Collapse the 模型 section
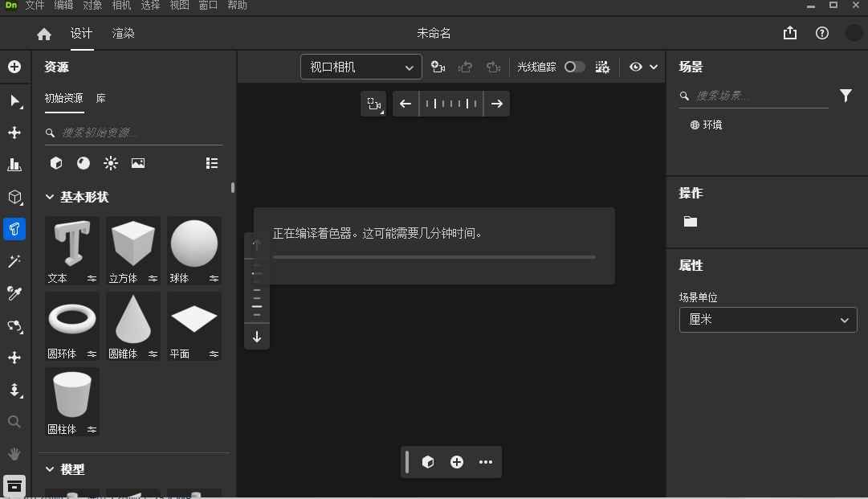868x499 pixels. pos(49,469)
